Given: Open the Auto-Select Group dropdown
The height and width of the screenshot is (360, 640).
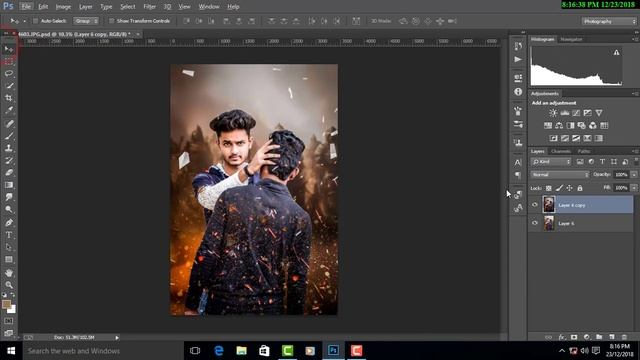Looking at the screenshot, I should [x=86, y=21].
